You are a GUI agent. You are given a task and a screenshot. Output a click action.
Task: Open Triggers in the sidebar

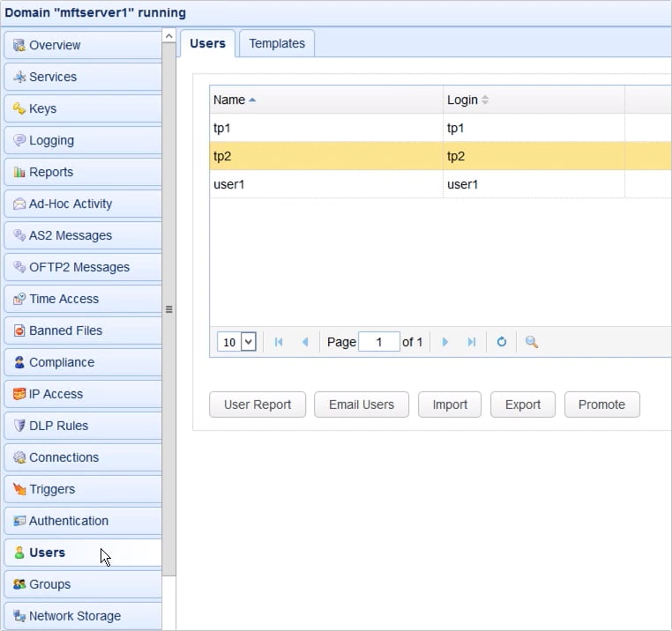point(82,489)
